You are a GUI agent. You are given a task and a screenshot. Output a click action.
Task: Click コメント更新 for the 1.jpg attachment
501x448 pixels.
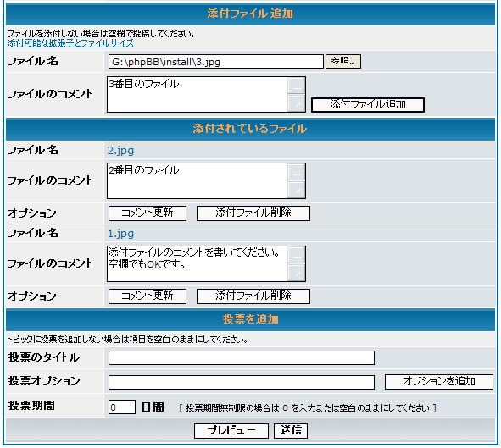click(148, 296)
